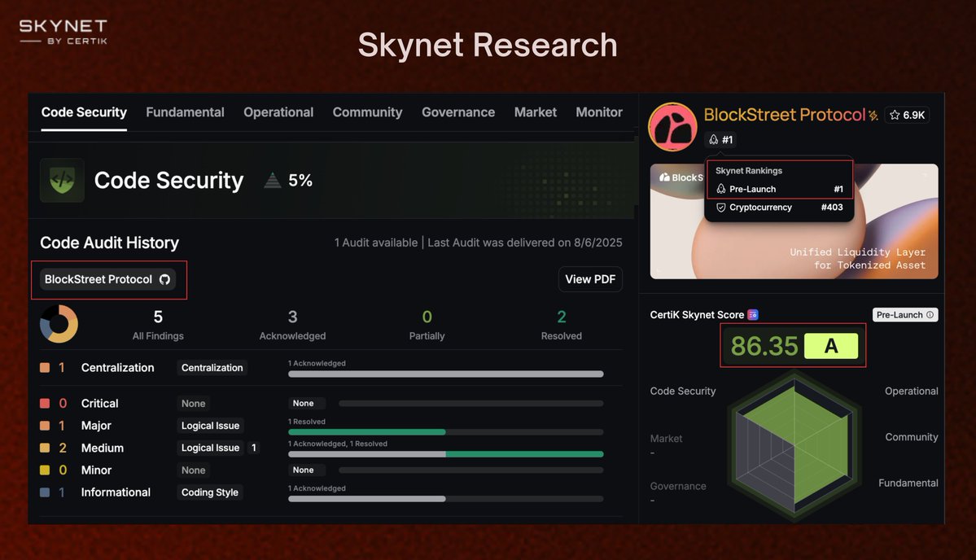Click the 5 All Findings count
The height and width of the screenshot is (560, 976).
[x=158, y=317]
